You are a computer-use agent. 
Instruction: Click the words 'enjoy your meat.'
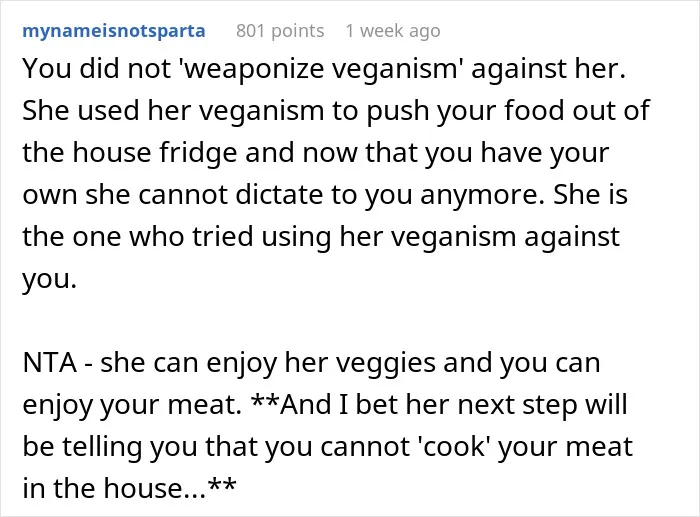click(x=132, y=405)
